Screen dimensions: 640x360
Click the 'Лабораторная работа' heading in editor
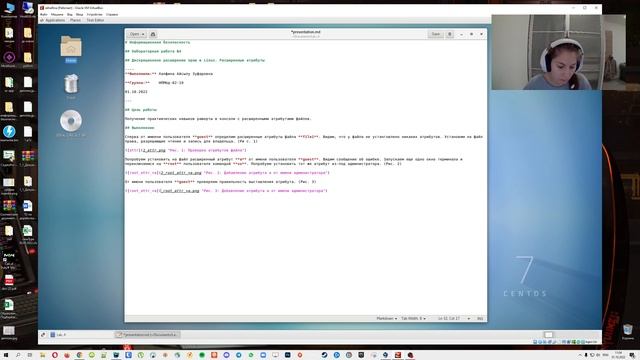[153, 51]
